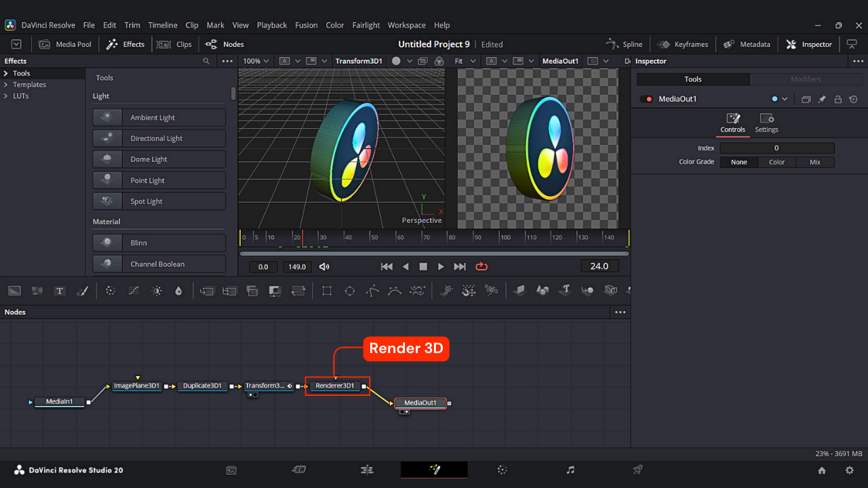This screenshot has height=488, width=868.
Task: Select the Text tool in the Fusion toolbar
Action: point(60,291)
